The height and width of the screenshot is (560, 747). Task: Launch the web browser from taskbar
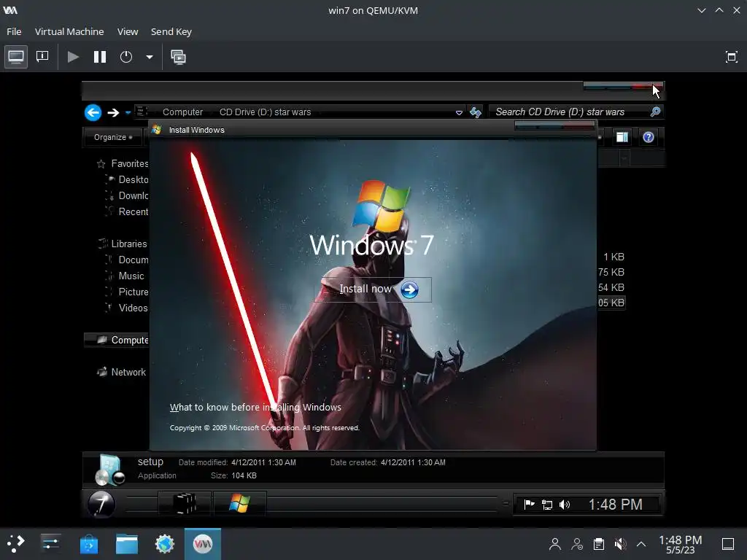click(165, 543)
